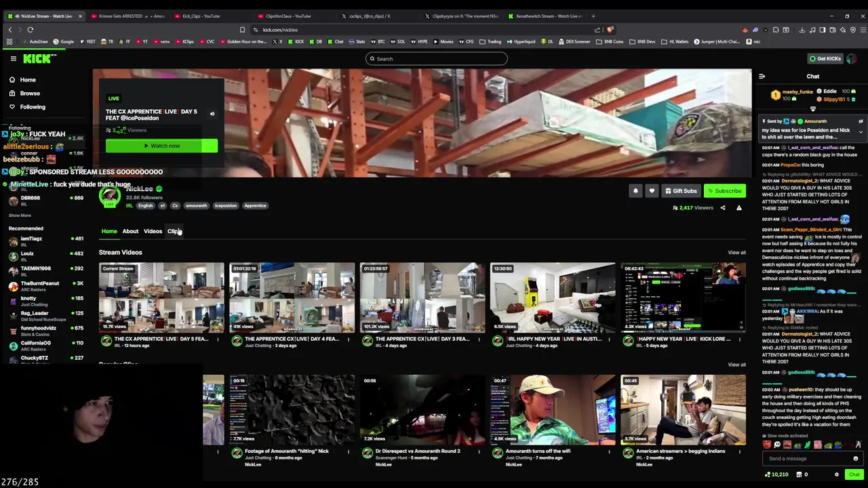Screen dimensions: 868x488
Task: Switch to the Clips tab
Action: [x=174, y=231]
